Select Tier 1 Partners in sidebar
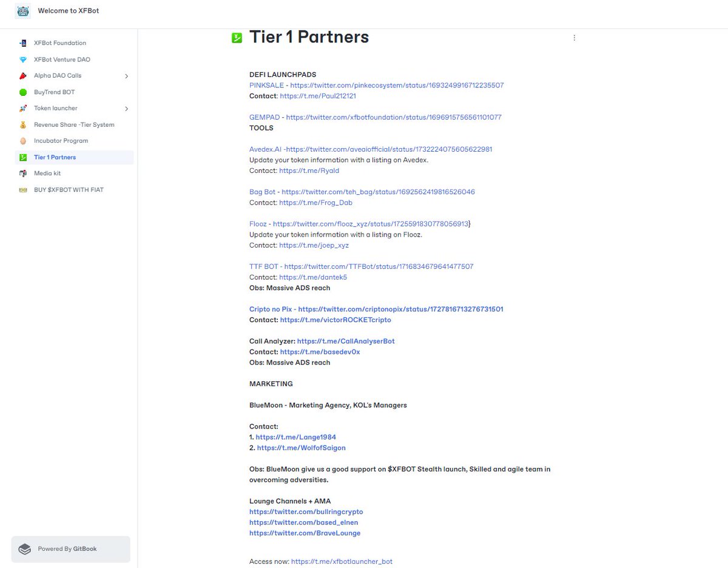The image size is (728, 568). click(x=75, y=157)
